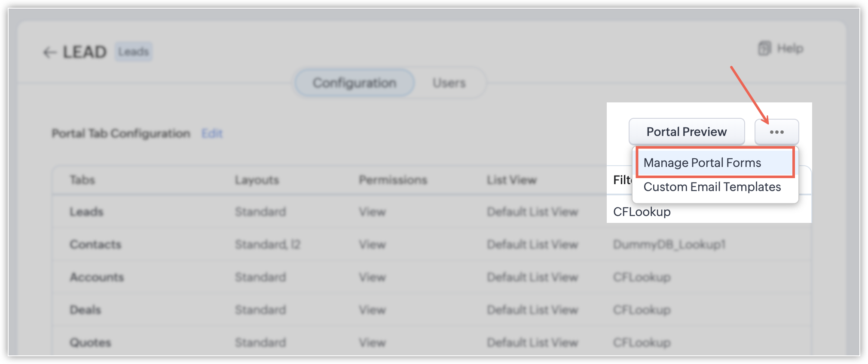Click the back arrow beside LEAD

click(x=50, y=52)
